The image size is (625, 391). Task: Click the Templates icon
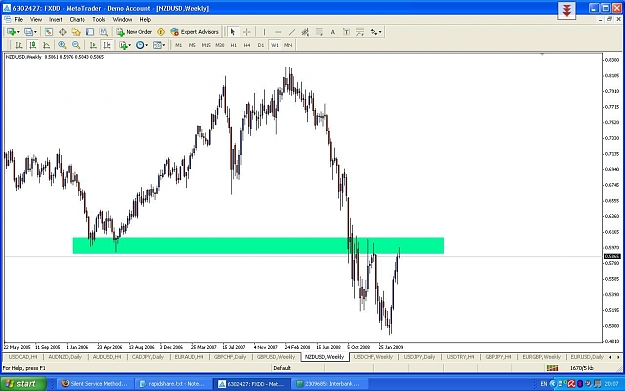[x=157, y=45]
